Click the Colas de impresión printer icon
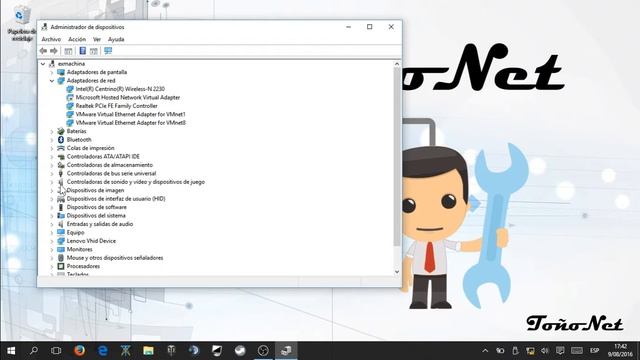The height and width of the screenshot is (360, 640). click(x=61, y=148)
